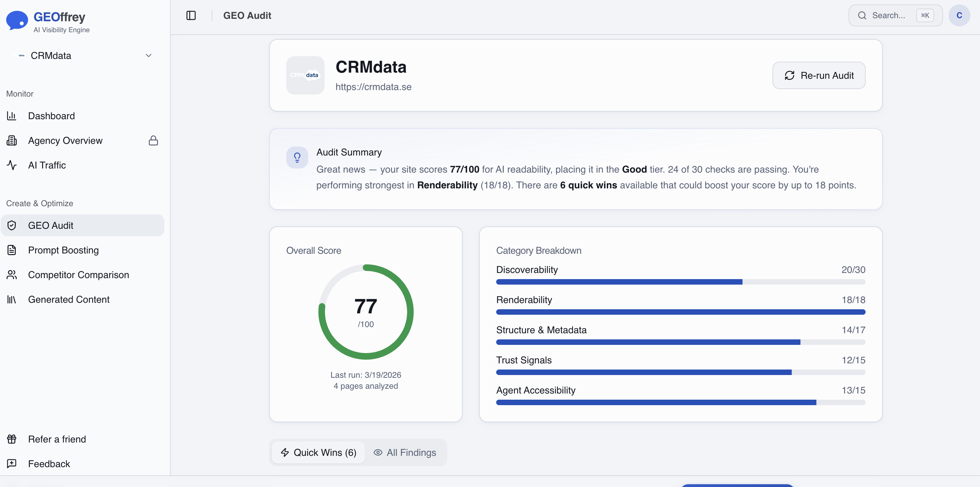
Task: Switch to the All Findings tab
Action: (405, 452)
